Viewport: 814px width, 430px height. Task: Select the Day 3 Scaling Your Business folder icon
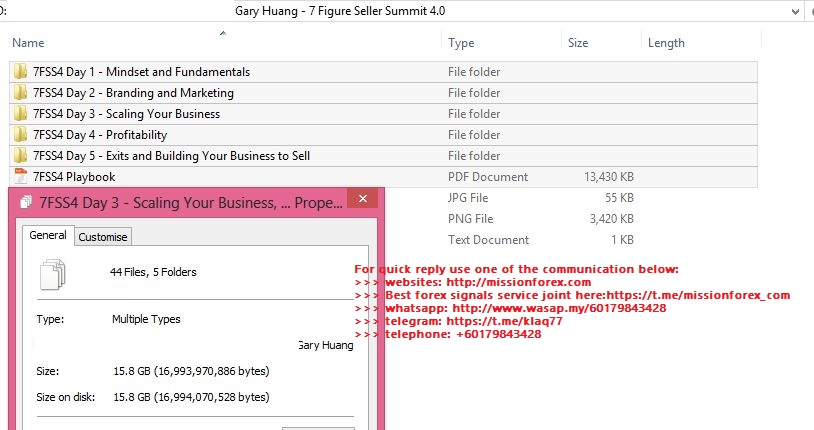pos(20,114)
